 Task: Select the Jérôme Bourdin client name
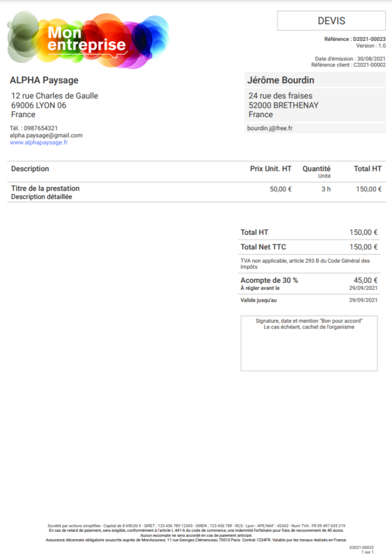[x=280, y=81]
